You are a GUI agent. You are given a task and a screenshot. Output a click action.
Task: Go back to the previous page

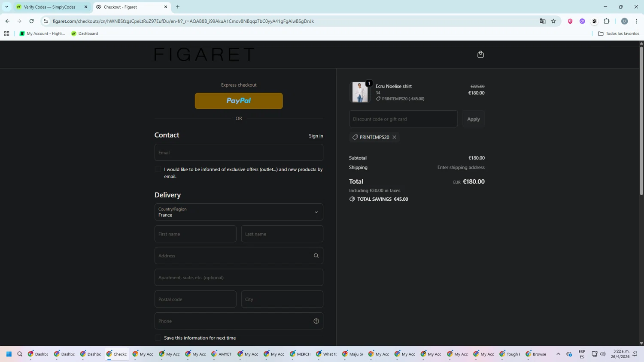click(7, 21)
